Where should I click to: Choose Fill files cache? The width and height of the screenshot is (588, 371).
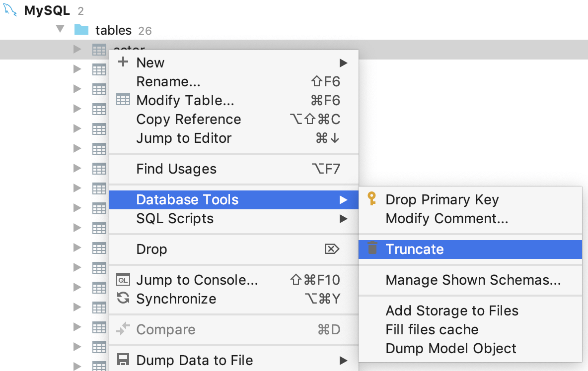pyautogui.click(x=470, y=329)
